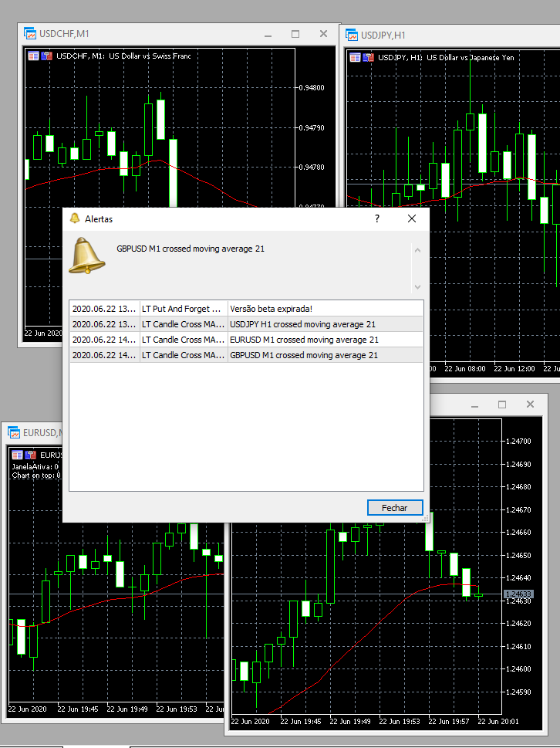Click the table icon in EURUSD chart header
Viewport: 560px width, 748px height.
(17, 455)
